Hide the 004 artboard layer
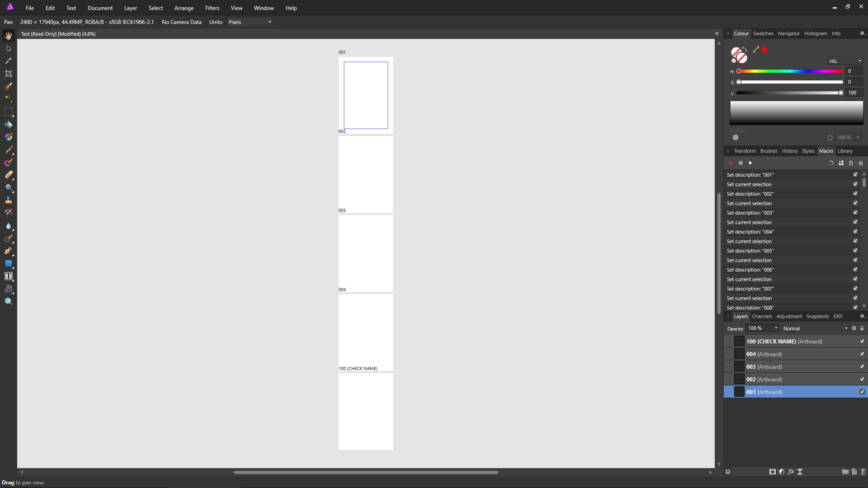The image size is (868, 488). (x=862, y=354)
